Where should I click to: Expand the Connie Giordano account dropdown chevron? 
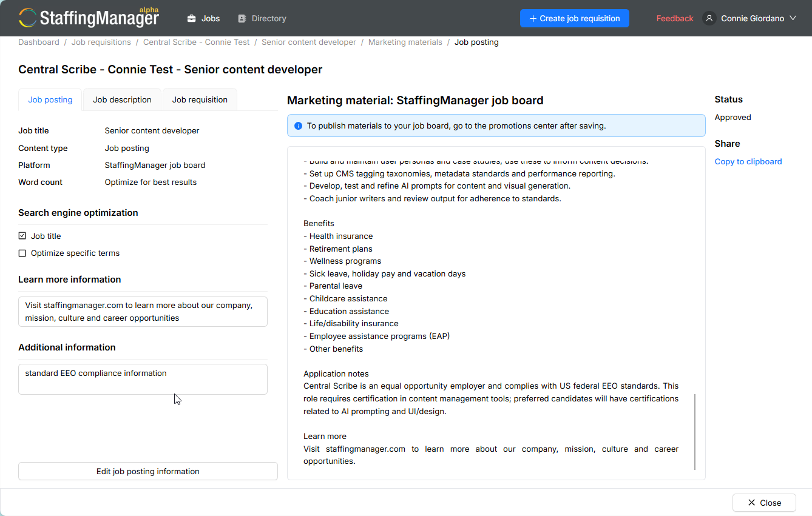point(792,19)
